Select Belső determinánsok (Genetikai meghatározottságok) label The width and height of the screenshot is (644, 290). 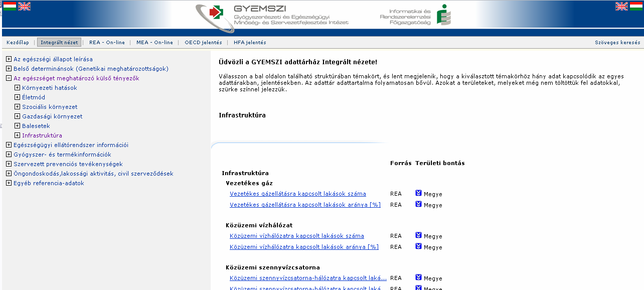click(91, 69)
